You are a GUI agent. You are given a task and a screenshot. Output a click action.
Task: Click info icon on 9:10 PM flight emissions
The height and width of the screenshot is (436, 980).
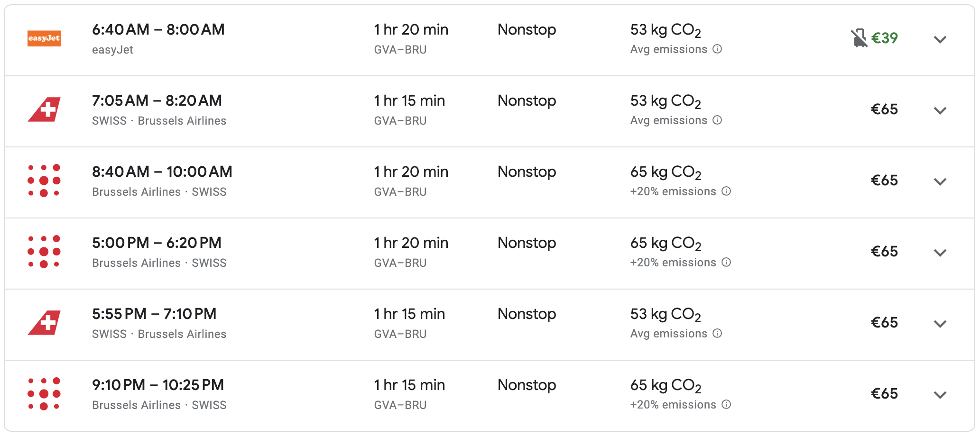click(726, 404)
